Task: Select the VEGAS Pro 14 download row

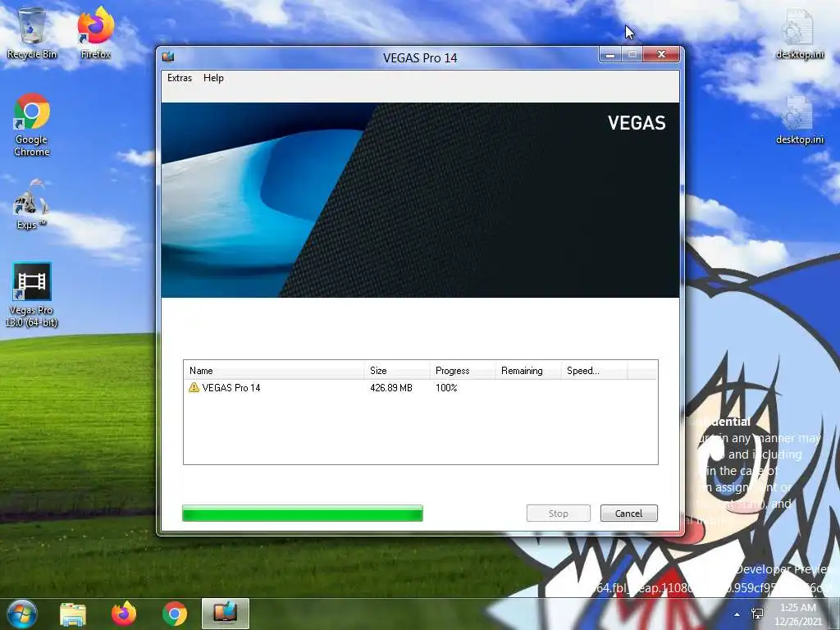Action: [x=420, y=387]
